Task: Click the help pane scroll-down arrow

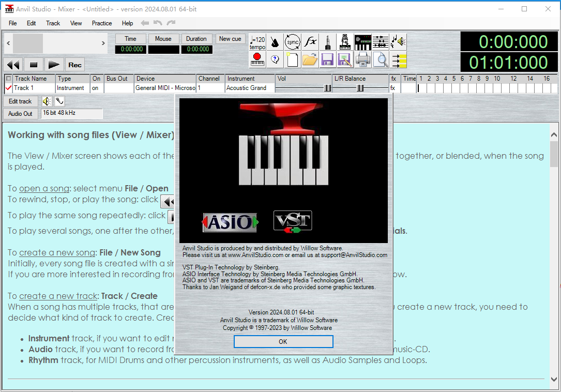Action: click(554, 380)
